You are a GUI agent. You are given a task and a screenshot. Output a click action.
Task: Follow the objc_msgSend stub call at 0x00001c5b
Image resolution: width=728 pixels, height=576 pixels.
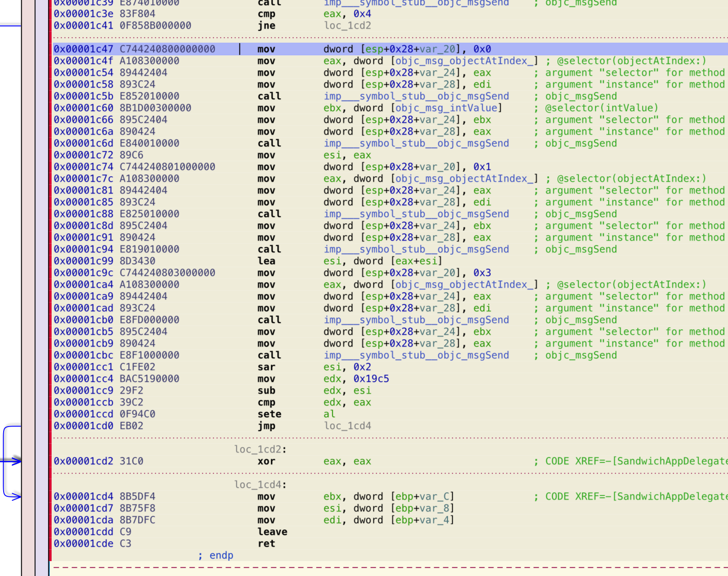click(x=416, y=96)
